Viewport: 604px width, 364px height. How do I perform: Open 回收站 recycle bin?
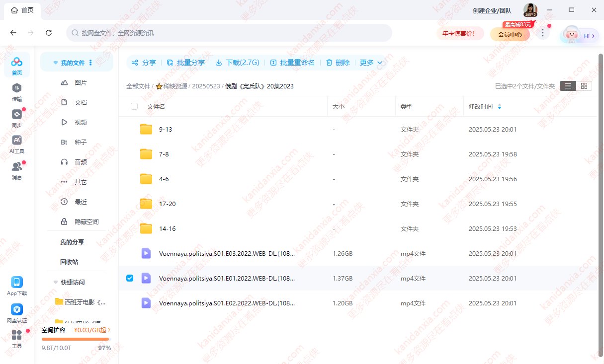tap(69, 262)
